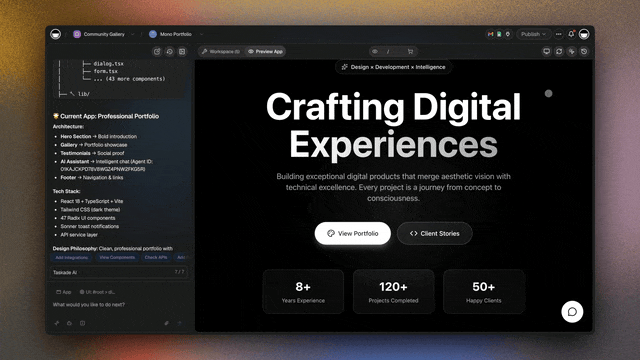Screen dimensions: 640x360
Task: Click the third integration icon beside Sheets
Action: [x=507, y=34]
